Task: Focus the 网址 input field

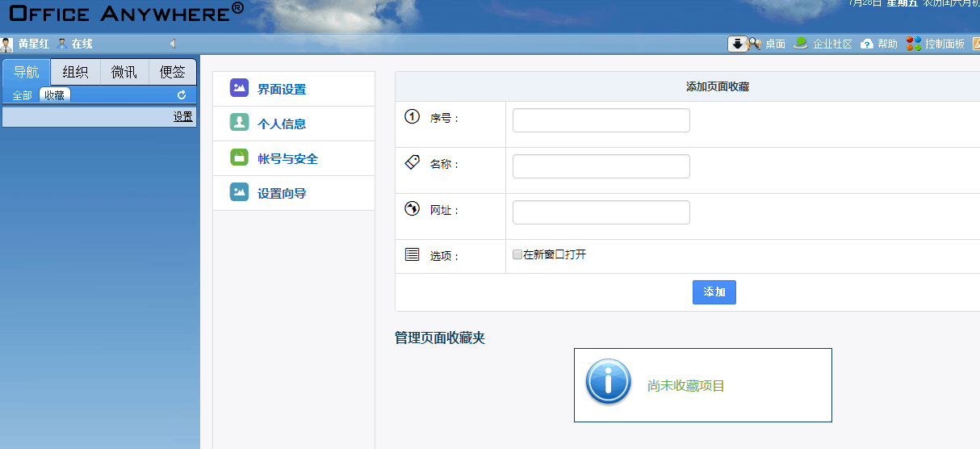Action: pos(601,212)
